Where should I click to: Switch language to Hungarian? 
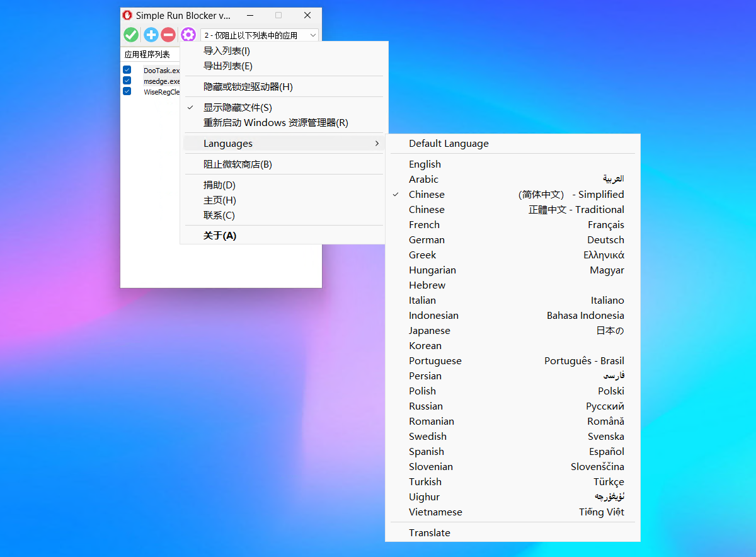click(513, 270)
